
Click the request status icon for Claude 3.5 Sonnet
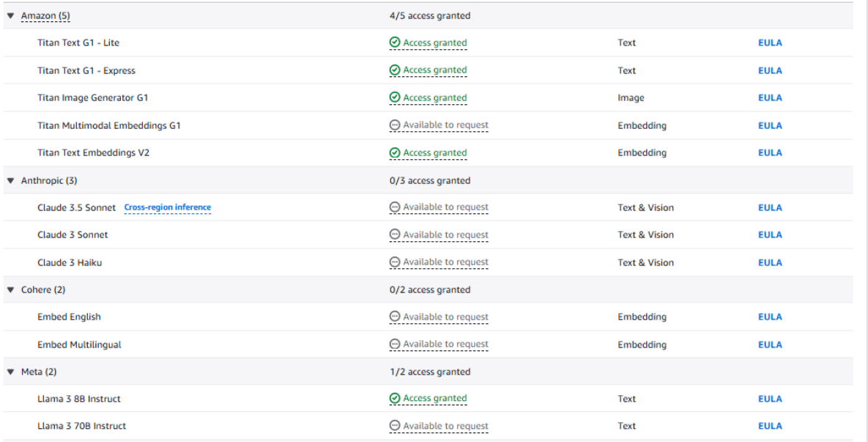(395, 207)
